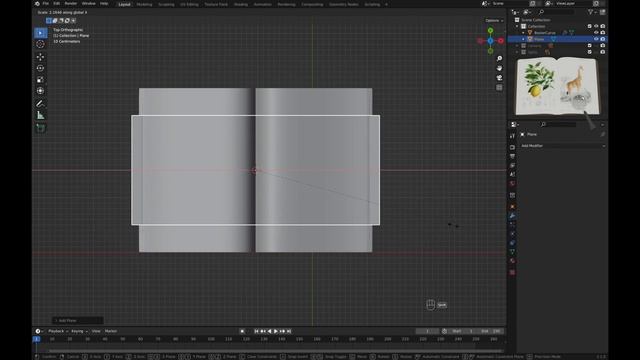This screenshot has height=360, width=640.
Task: Open the World properties tab
Action: pyautogui.click(x=512, y=184)
